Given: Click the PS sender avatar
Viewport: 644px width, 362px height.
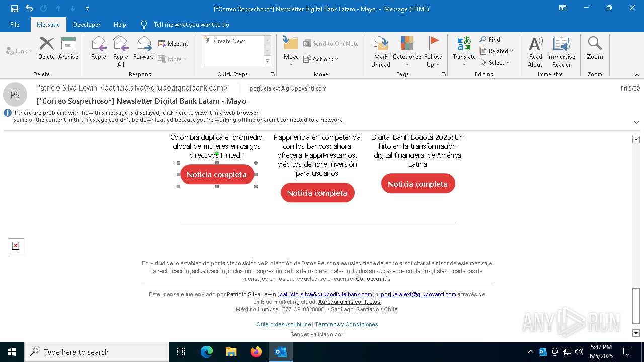Looking at the screenshot, I should tap(15, 95).
